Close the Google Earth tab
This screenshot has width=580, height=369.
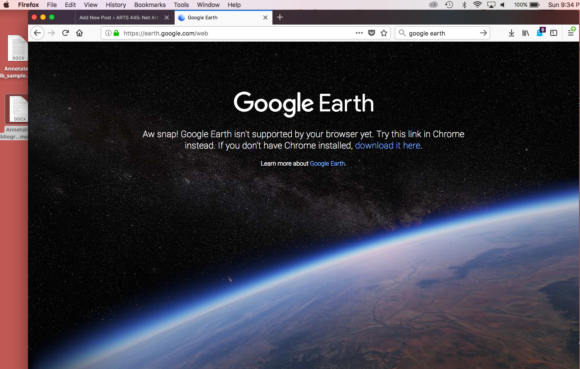265,17
